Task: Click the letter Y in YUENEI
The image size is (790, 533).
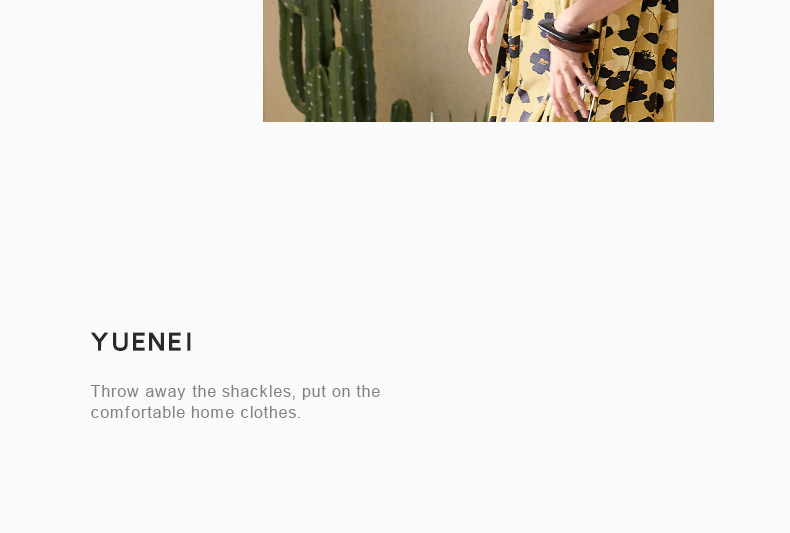Action: point(99,342)
